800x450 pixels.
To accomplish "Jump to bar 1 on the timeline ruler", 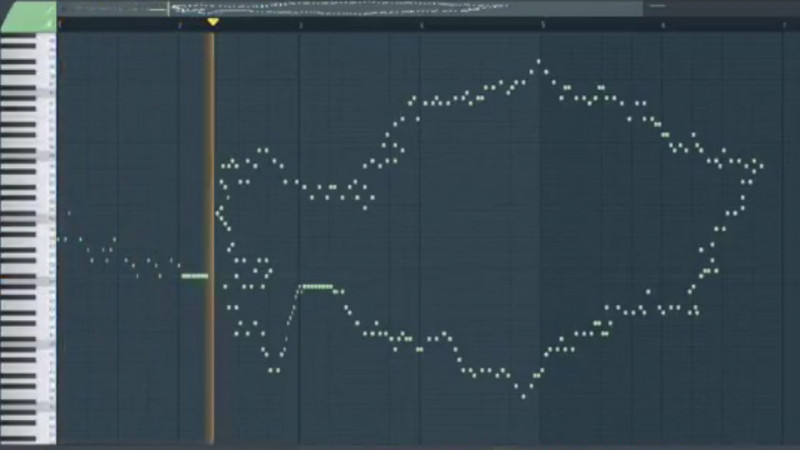I will click(x=61, y=23).
